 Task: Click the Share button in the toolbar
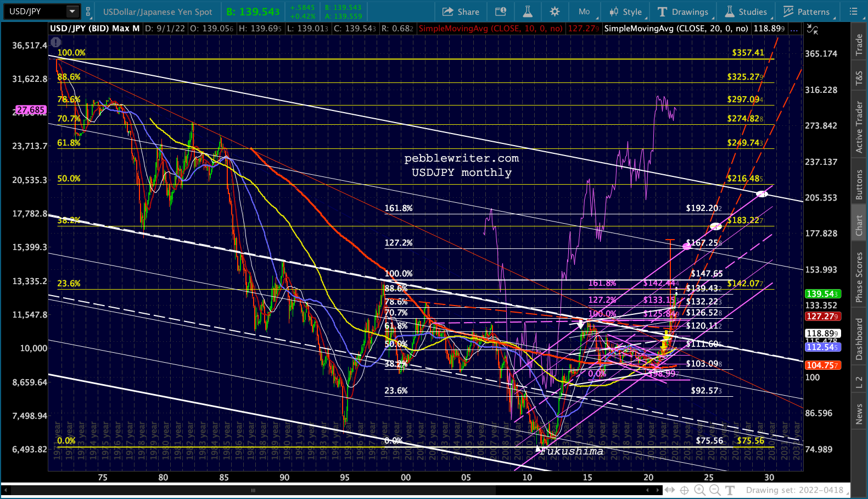click(461, 12)
